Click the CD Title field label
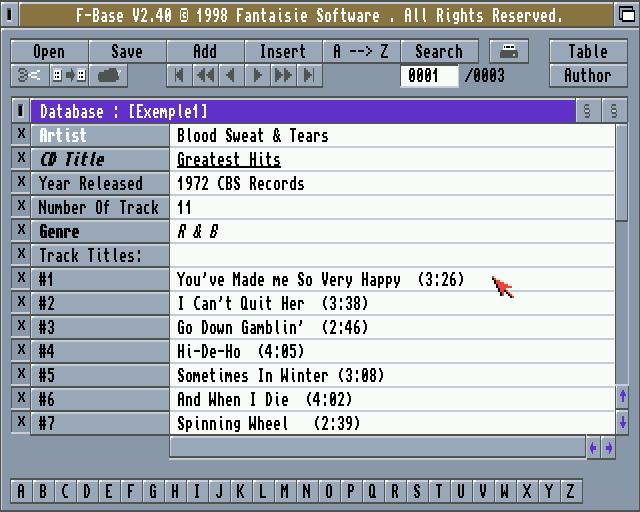Viewport: 640px width, 512px height. point(100,159)
